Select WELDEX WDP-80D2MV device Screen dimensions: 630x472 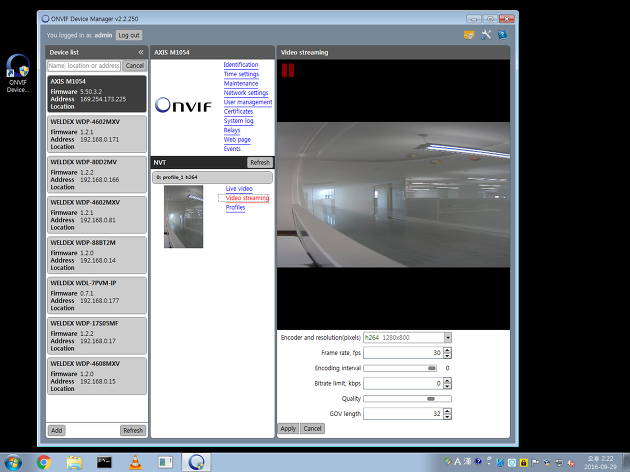point(97,174)
